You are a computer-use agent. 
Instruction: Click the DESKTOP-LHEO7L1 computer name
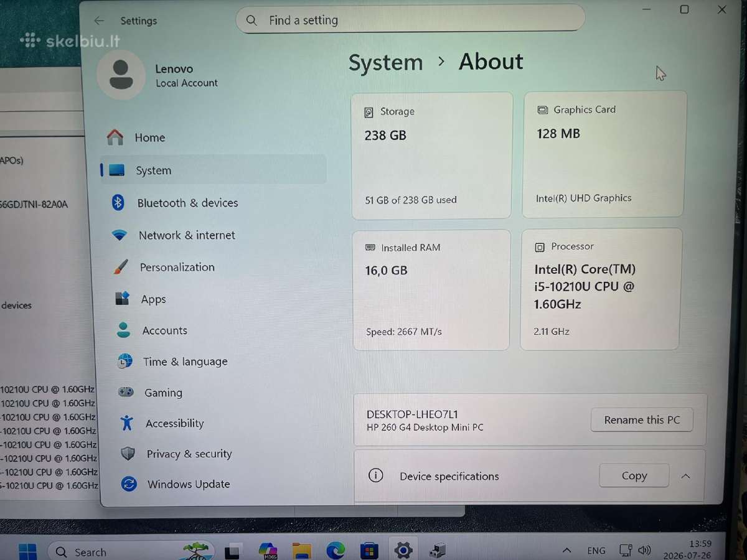(412, 414)
